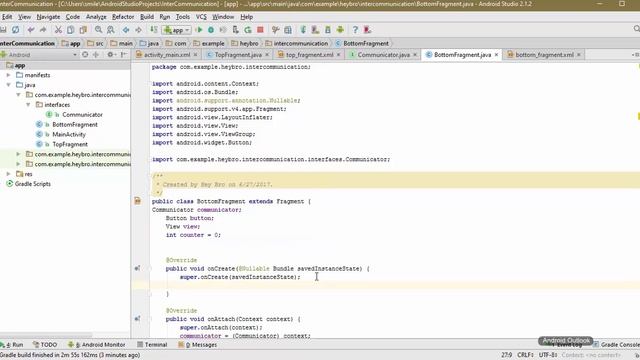Switch to Communicator.java tab
Screen dimensions: 640x360
tap(384, 55)
